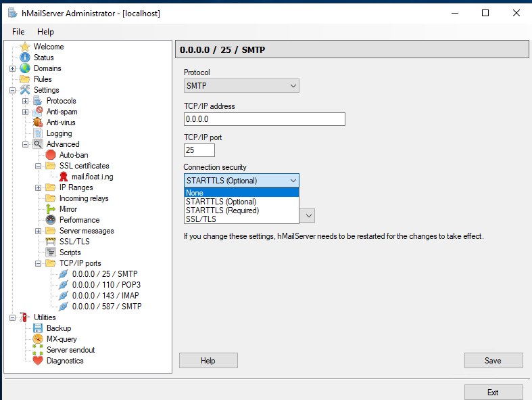Click the MX-query compass icon
This screenshot has height=400, width=532.
point(38,339)
